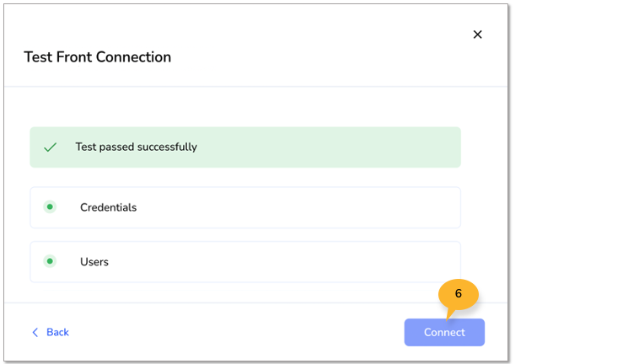
Task: Select the Credentials label text
Action: click(x=108, y=207)
